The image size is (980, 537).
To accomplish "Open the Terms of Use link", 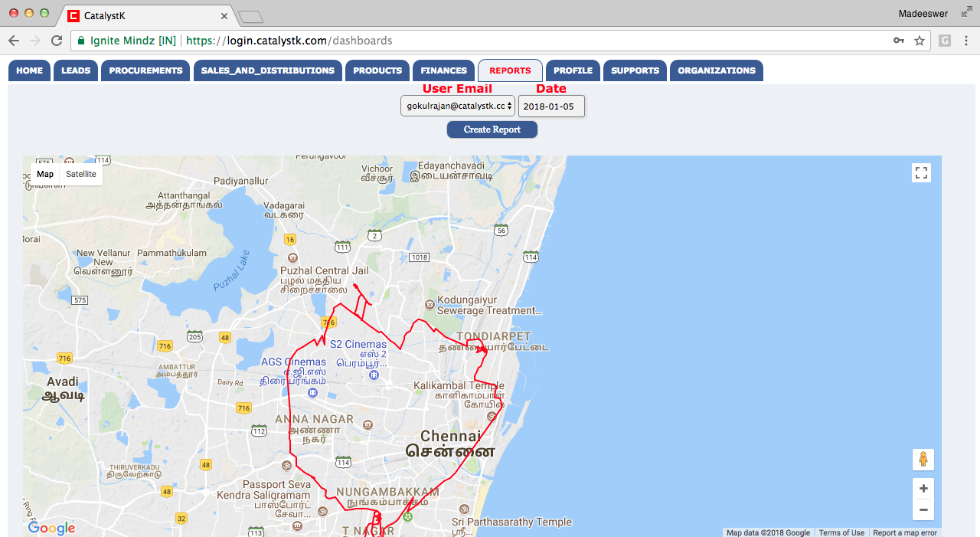I will click(x=841, y=533).
